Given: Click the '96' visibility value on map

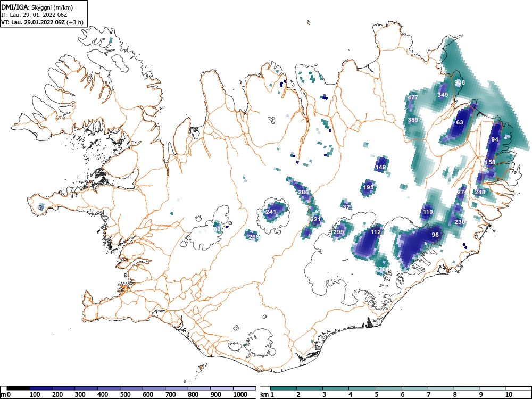Looking at the screenshot, I should [x=435, y=235].
